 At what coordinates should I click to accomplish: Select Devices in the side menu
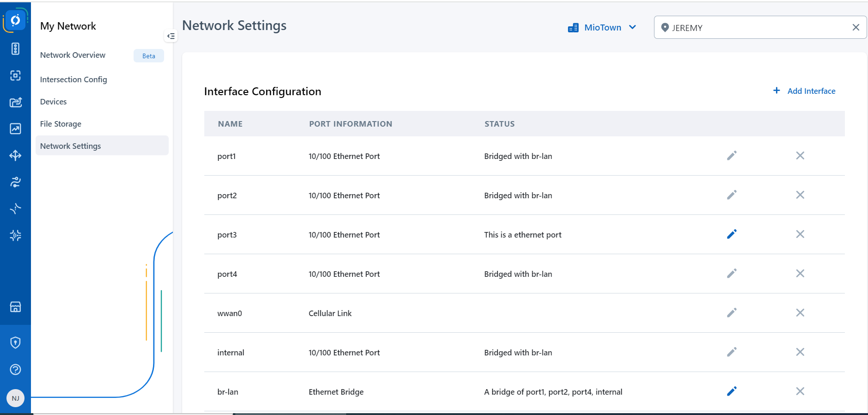click(53, 102)
